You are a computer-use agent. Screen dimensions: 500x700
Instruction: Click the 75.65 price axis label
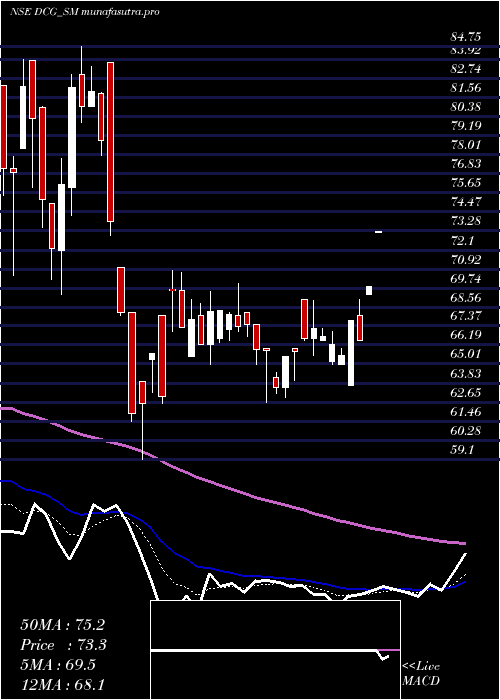(466, 183)
